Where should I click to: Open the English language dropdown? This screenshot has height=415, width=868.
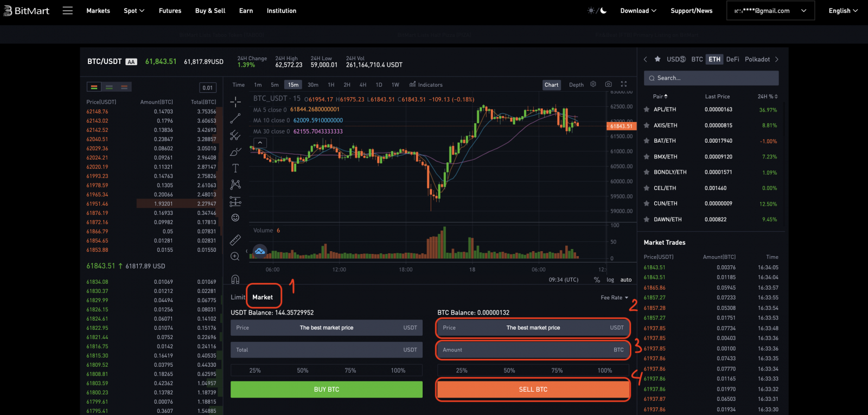point(843,11)
